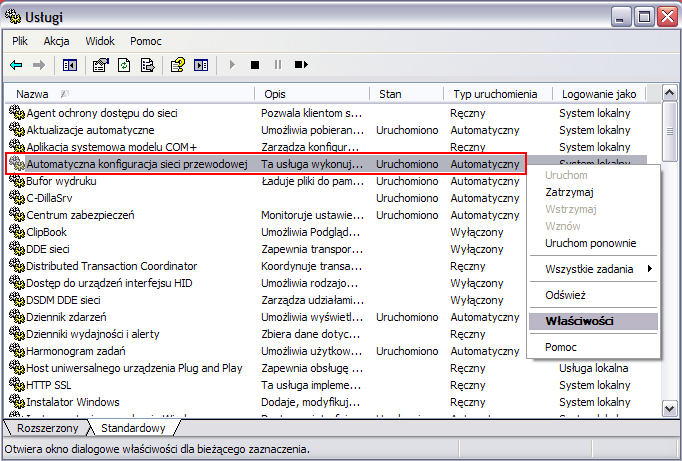Click the Back arrow toolbar icon
The height and width of the screenshot is (461, 682).
tap(16, 65)
